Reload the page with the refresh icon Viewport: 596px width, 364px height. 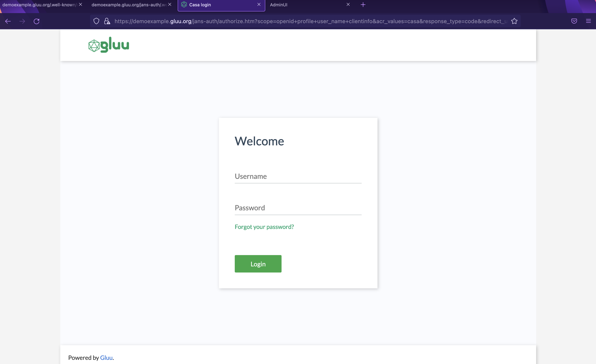point(36,21)
